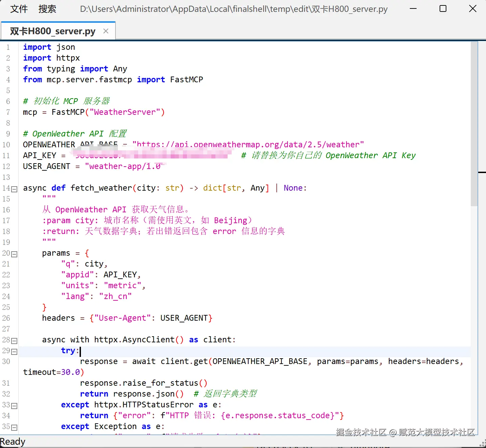Viewport: 486px width, 448px height.
Task: Click the headers assignment on line 26
Action: click(127, 318)
